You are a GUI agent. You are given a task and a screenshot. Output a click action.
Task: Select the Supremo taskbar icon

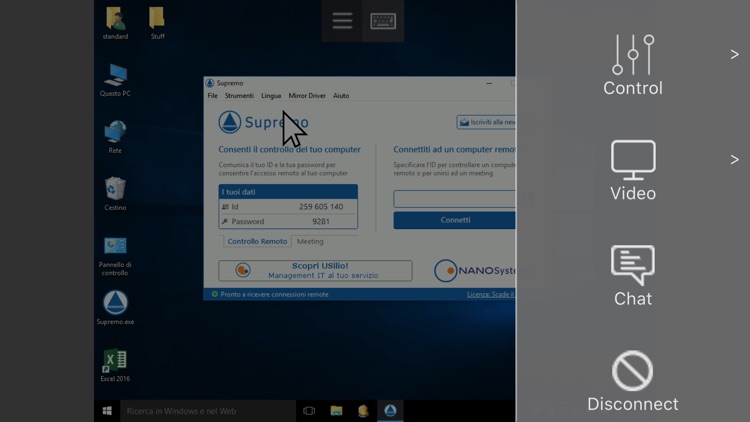[390, 411]
